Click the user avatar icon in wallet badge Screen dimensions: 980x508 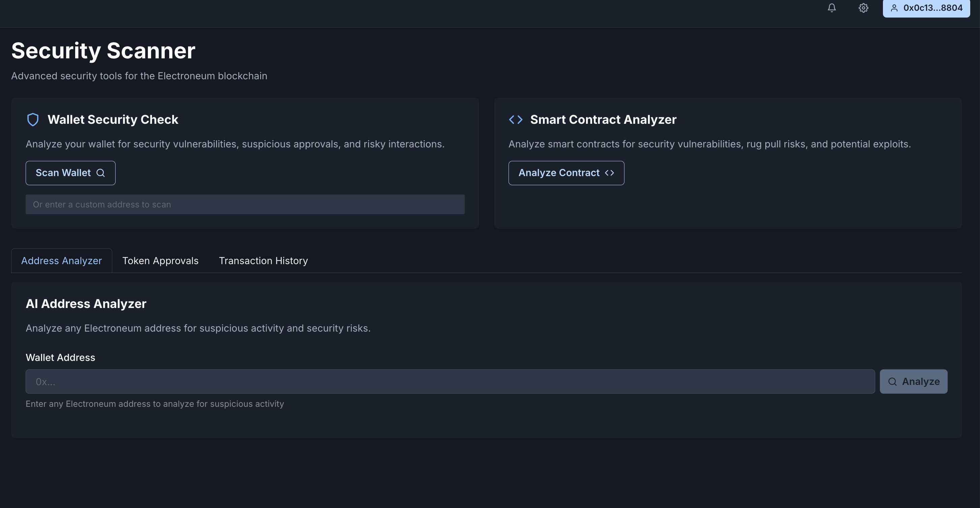click(894, 8)
